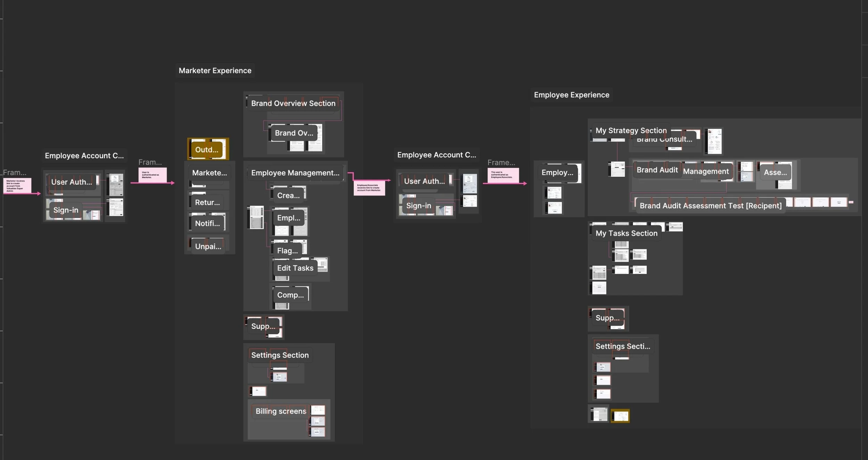Click the Billing screens frame label

point(281,411)
